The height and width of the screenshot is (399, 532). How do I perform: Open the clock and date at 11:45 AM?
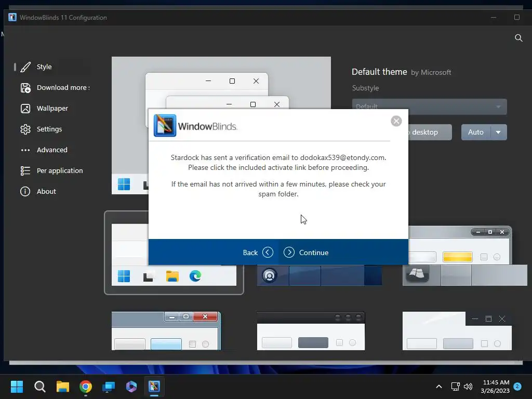click(495, 387)
